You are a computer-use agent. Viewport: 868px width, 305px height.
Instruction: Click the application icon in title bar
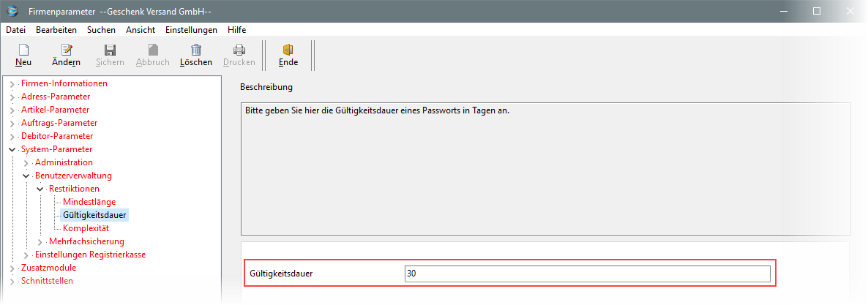point(12,11)
